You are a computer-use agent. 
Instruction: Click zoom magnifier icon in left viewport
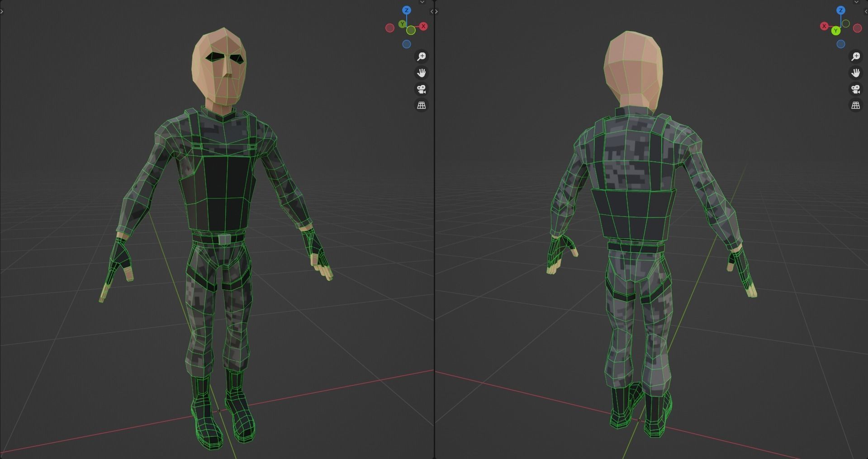[x=422, y=57]
